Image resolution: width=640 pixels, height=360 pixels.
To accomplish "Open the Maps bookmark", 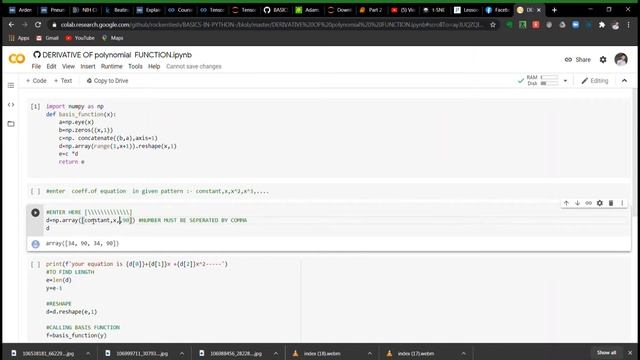I will (113, 38).
